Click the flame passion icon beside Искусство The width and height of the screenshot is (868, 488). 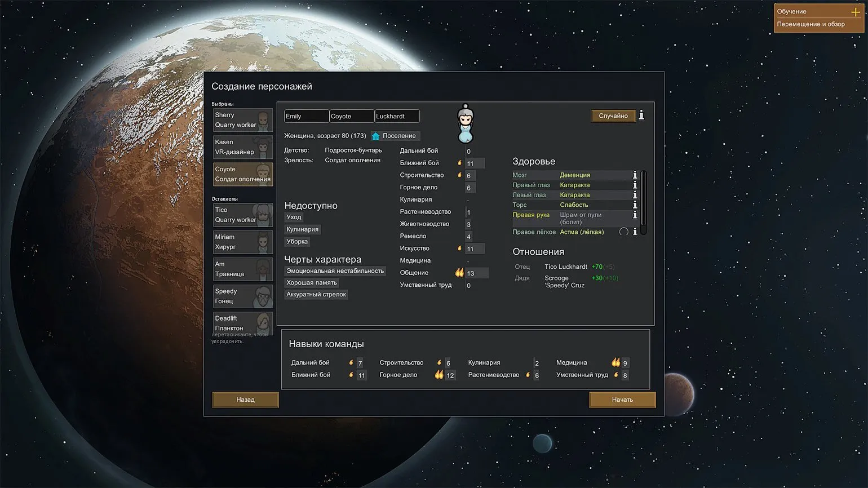[459, 249]
